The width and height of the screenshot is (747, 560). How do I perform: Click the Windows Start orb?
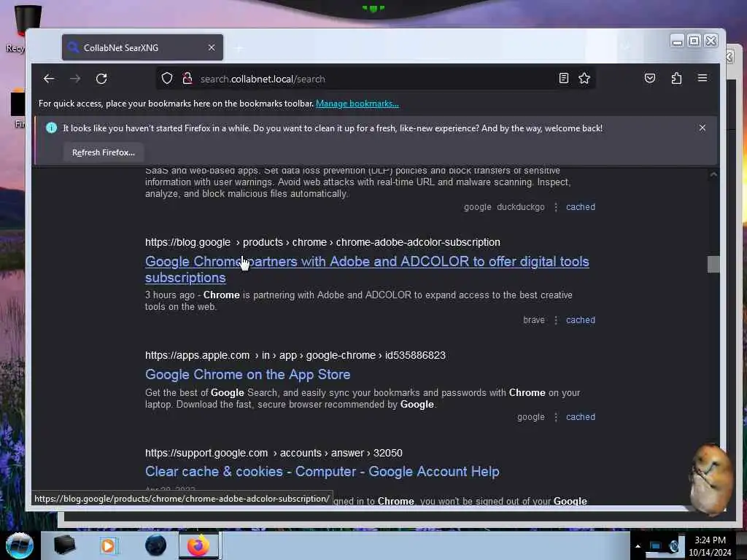[20, 545]
